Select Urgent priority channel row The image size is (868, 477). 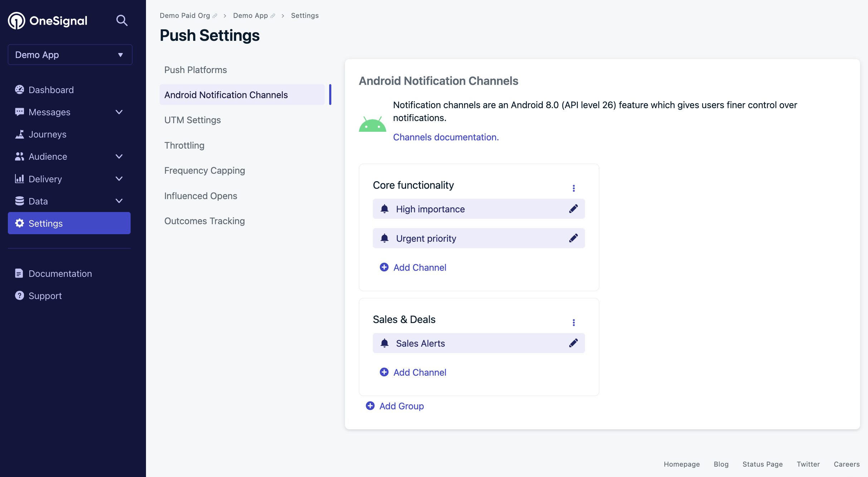(479, 238)
